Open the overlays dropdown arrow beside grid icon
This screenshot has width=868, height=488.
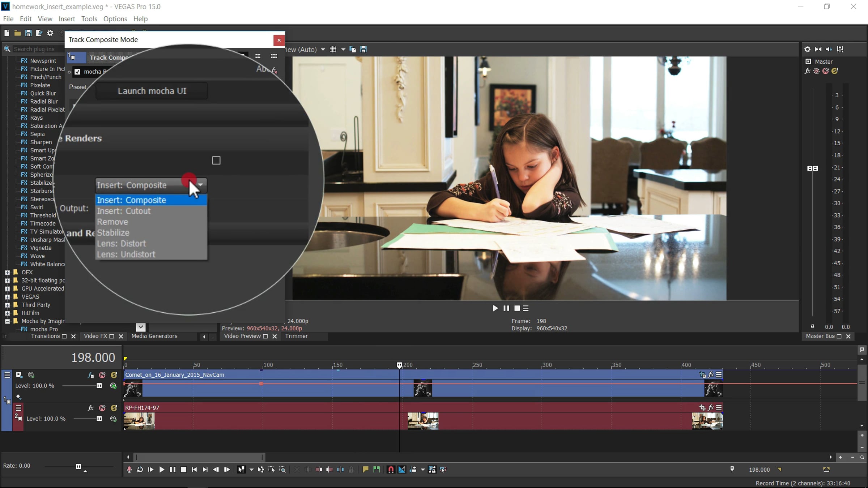coord(343,50)
